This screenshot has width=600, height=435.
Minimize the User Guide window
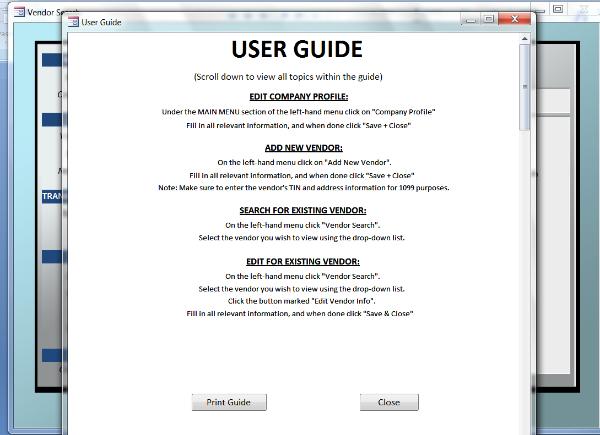coord(469,19)
